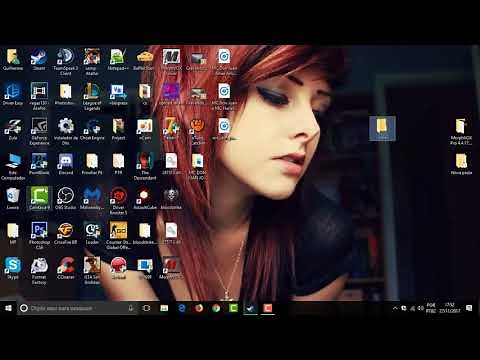This screenshot has width=480, height=360.
Task: Select the GeForce Experience shortcut
Action: pyautogui.click(x=39, y=132)
